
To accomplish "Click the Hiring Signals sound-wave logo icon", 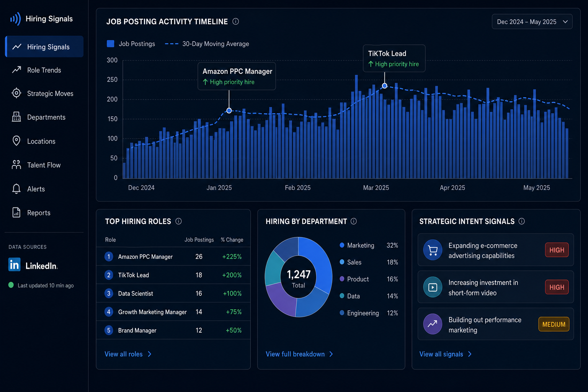I will click(x=15, y=18).
